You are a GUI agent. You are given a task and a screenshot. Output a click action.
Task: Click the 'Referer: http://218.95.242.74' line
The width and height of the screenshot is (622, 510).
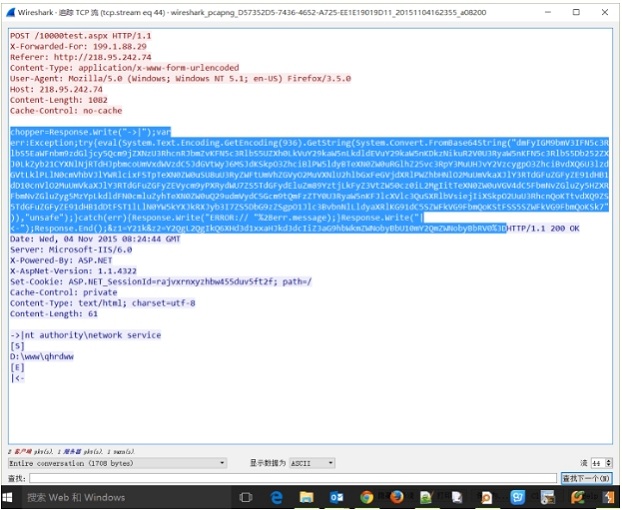pyautogui.click(x=81, y=57)
